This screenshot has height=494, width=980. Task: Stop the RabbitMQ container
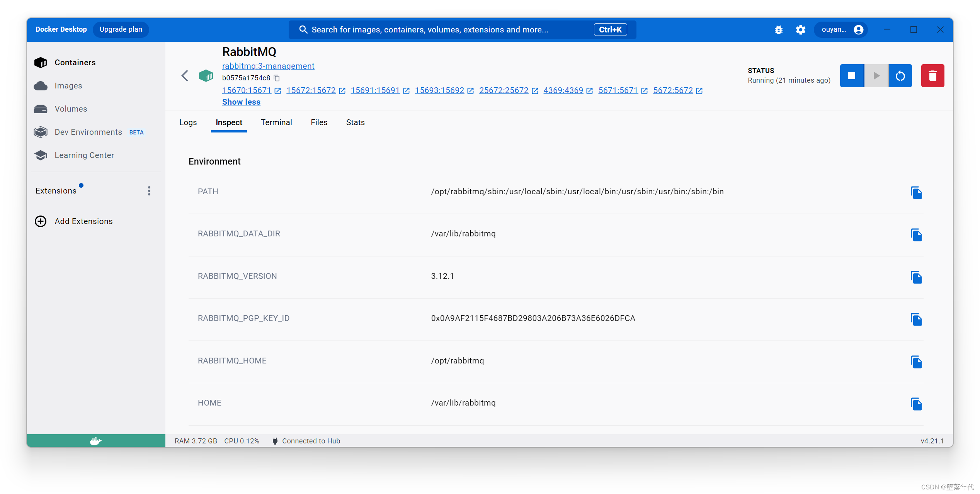pyautogui.click(x=852, y=76)
